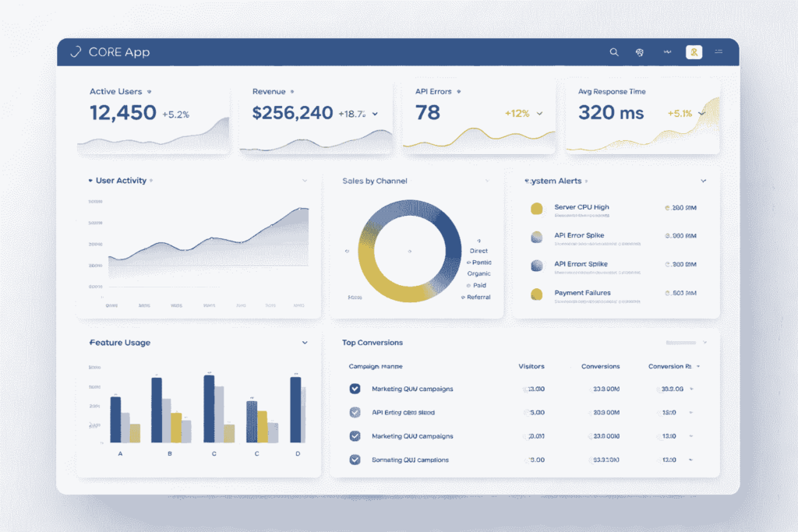Enable the Sornating QUJ campaigns checkbox

pyautogui.click(x=355, y=460)
